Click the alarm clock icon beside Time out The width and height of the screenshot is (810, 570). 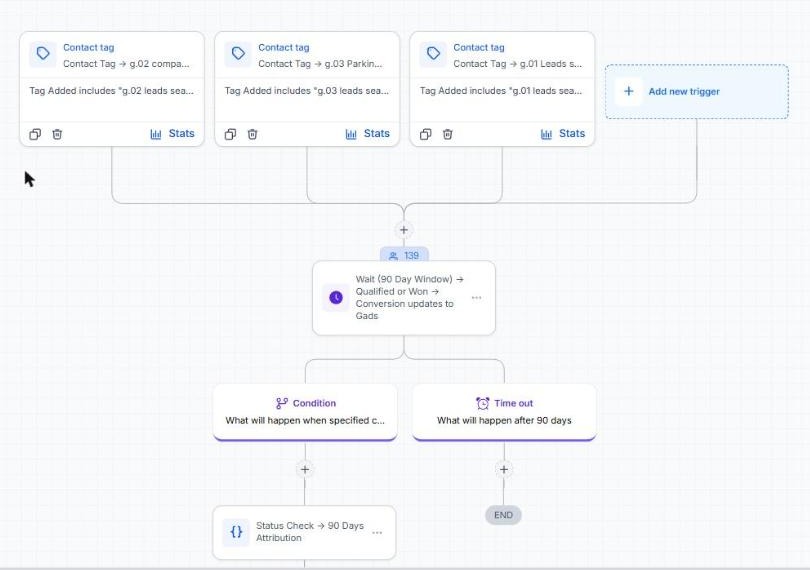click(x=482, y=403)
